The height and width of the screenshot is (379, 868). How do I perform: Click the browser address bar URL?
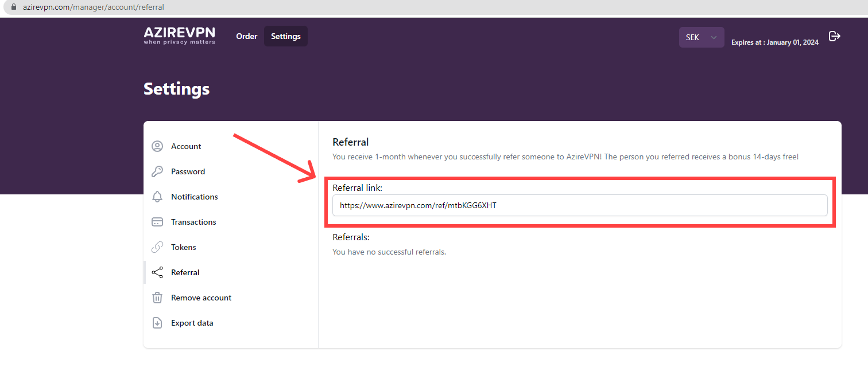[94, 7]
